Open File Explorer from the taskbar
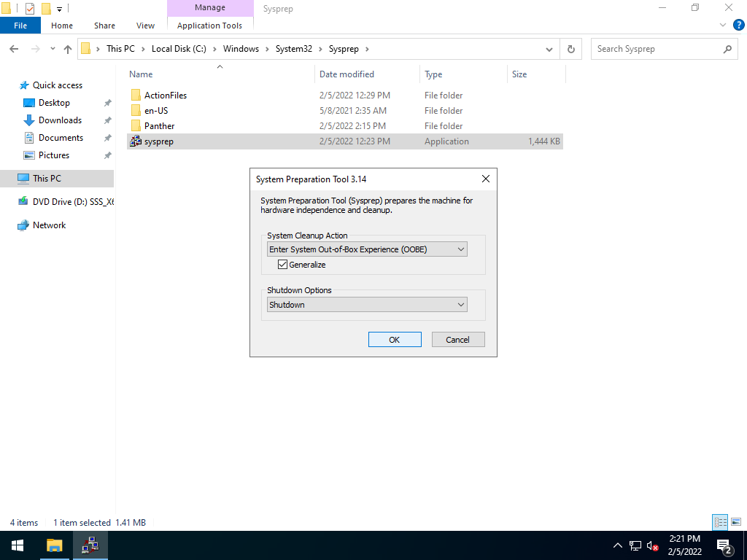This screenshot has width=747, height=560. pyautogui.click(x=54, y=545)
